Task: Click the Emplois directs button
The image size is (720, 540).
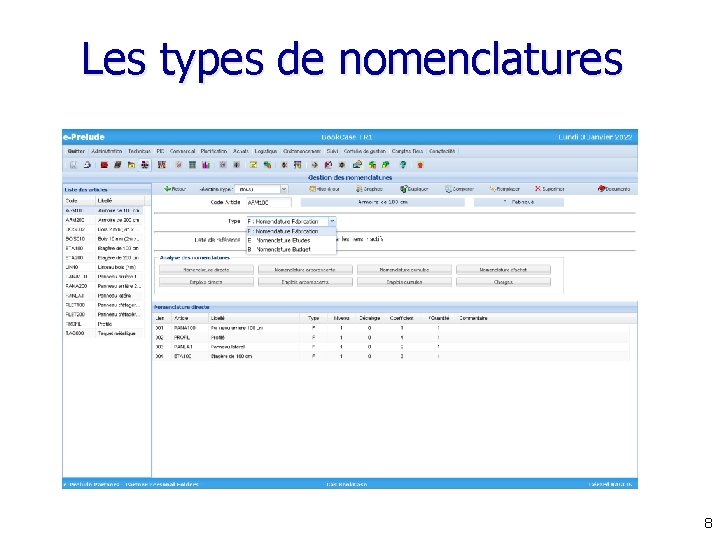Action: coord(206,282)
